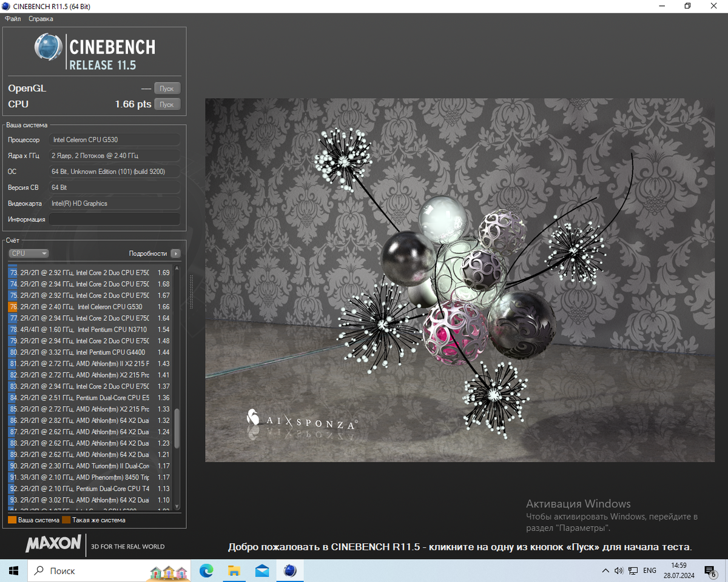Image resolution: width=728 pixels, height=582 pixels.
Task: Click the CINEBENCH globe logo
Action: click(49, 48)
